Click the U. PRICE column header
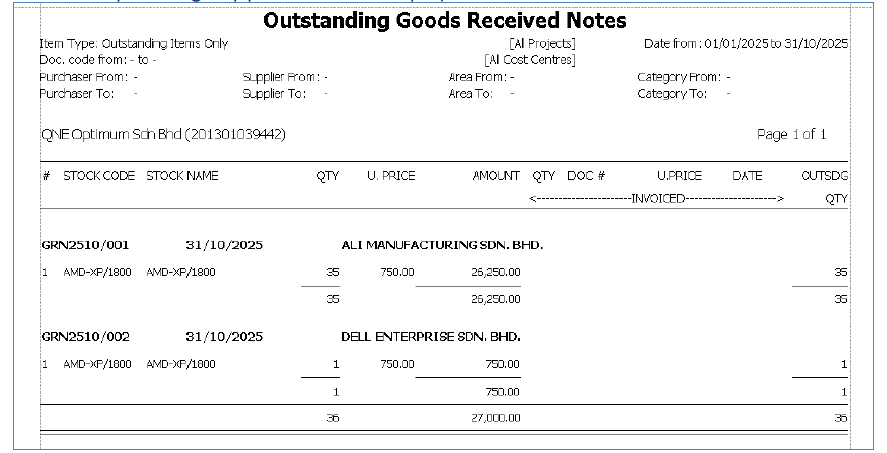Viewport: 887px width, 453px height. point(391,176)
